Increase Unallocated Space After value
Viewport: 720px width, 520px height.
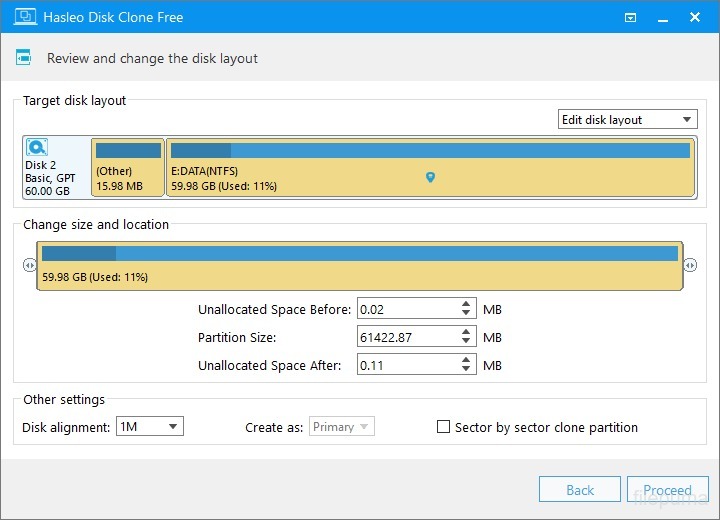pos(467,361)
